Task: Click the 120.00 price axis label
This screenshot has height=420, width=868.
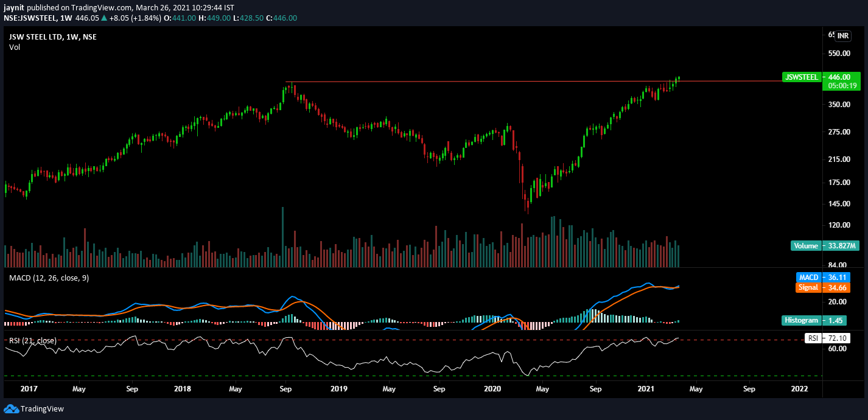Action: (x=839, y=225)
